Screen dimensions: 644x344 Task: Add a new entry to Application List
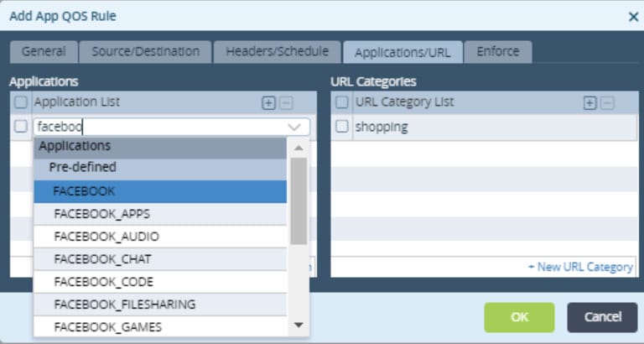pyautogui.click(x=268, y=103)
